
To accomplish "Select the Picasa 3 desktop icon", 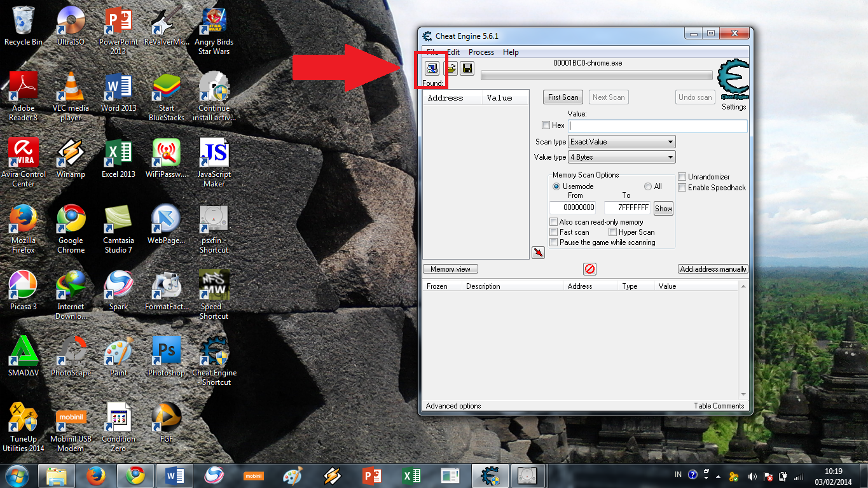I will pyautogui.click(x=24, y=291).
